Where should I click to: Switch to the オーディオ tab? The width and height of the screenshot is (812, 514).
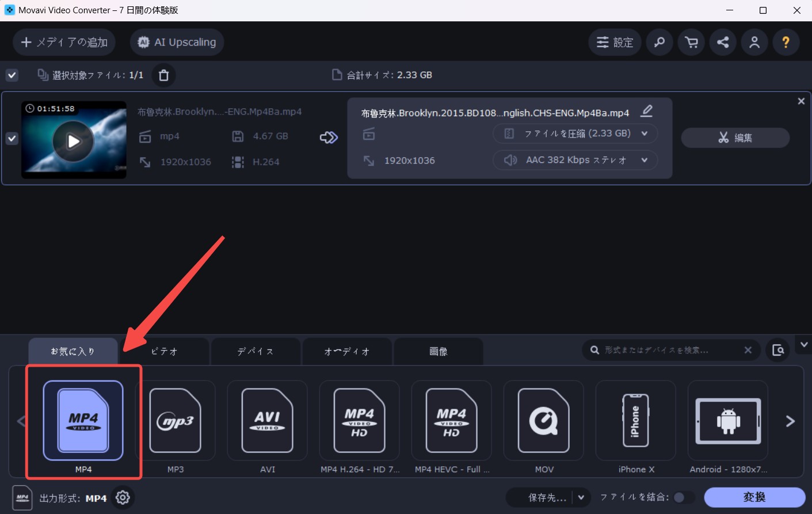pyautogui.click(x=347, y=351)
